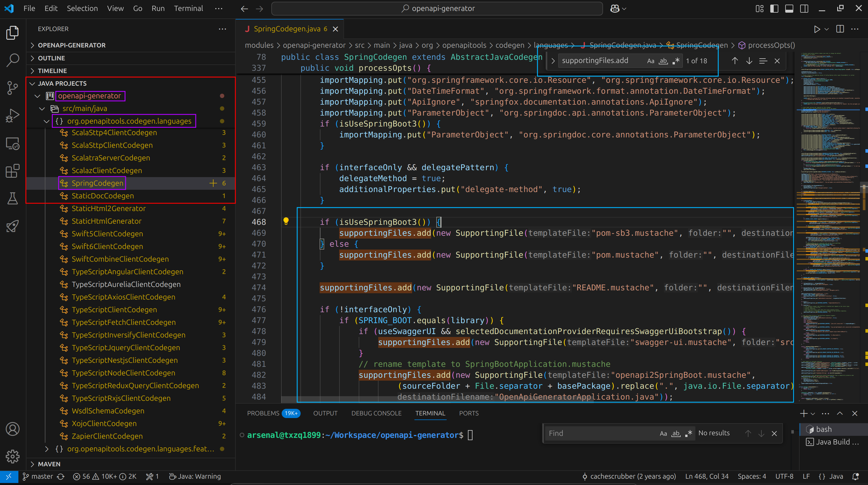This screenshot has height=485, width=868.
Task: Open the Search view in activity bar
Action: pyautogui.click(x=12, y=60)
